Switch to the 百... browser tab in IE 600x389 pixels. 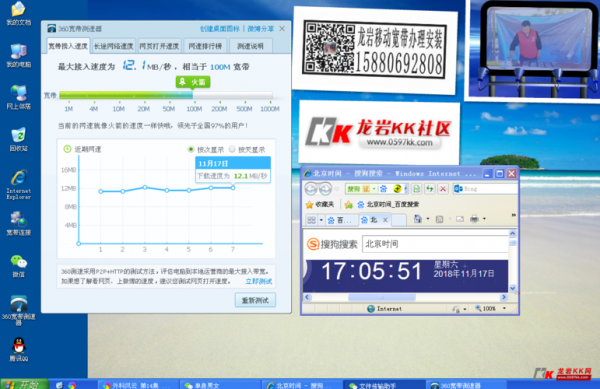(x=342, y=220)
